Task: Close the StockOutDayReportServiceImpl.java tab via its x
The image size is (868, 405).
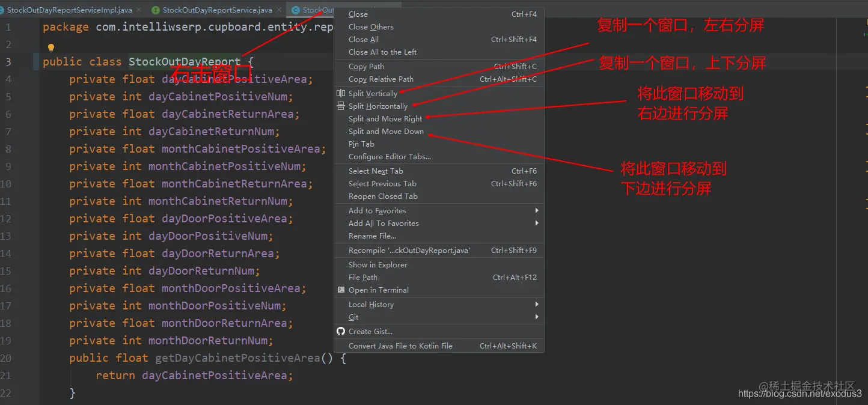Action: point(139,10)
